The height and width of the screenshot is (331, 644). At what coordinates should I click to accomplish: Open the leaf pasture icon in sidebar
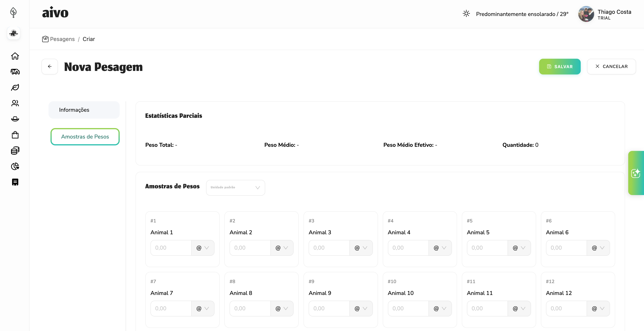pyautogui.click(x=15, y=87)
